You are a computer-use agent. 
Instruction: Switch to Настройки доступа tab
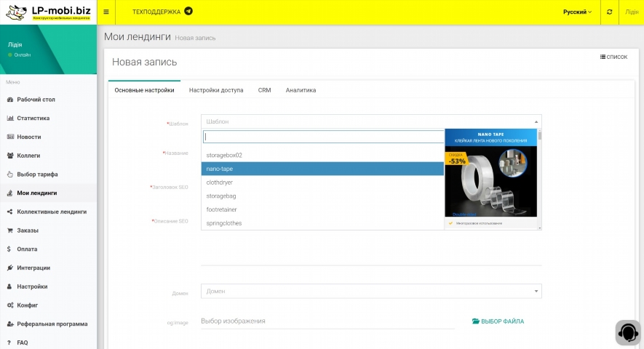[x=216, y=90]
